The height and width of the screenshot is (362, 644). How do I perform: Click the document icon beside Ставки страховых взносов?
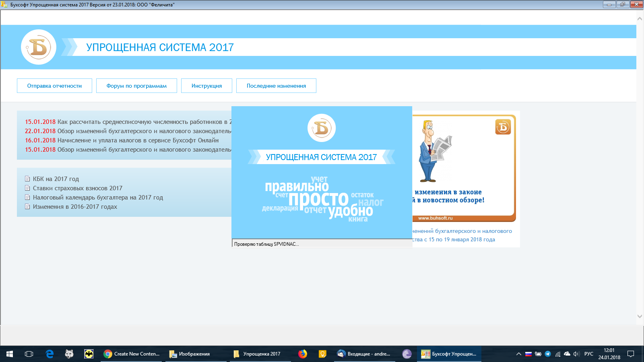click(x=27, y=188)
